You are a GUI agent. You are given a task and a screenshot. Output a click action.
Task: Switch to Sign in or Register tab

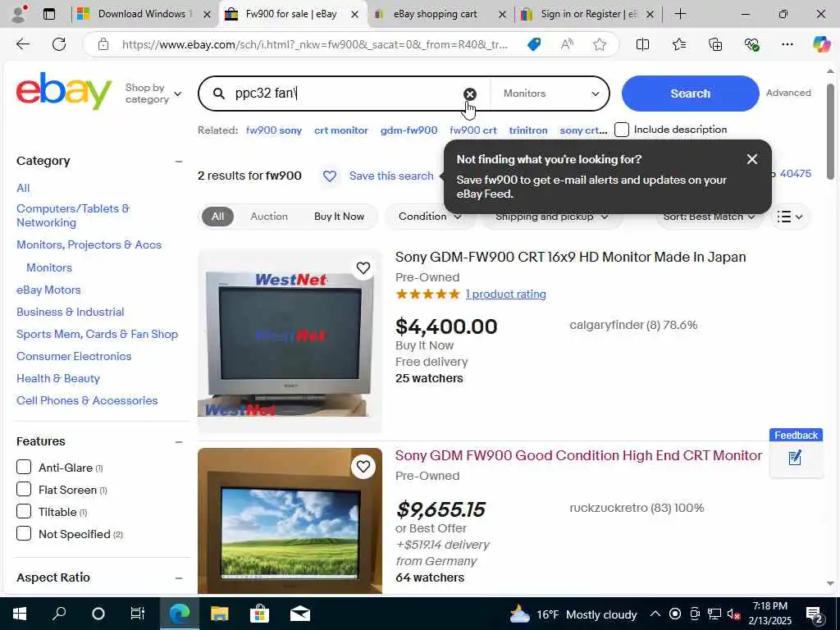point(587,14)
